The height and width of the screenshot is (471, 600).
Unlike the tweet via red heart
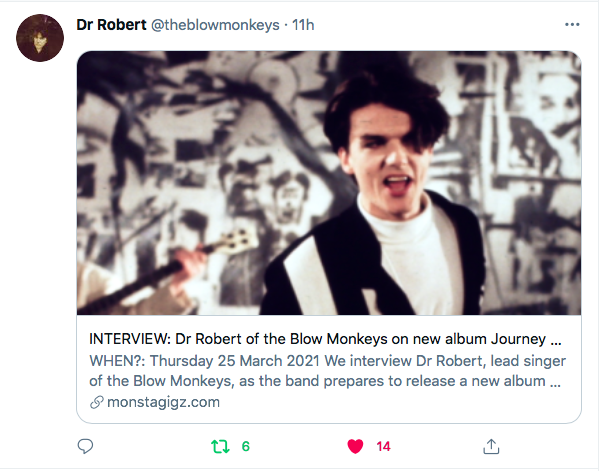(355, 446)
